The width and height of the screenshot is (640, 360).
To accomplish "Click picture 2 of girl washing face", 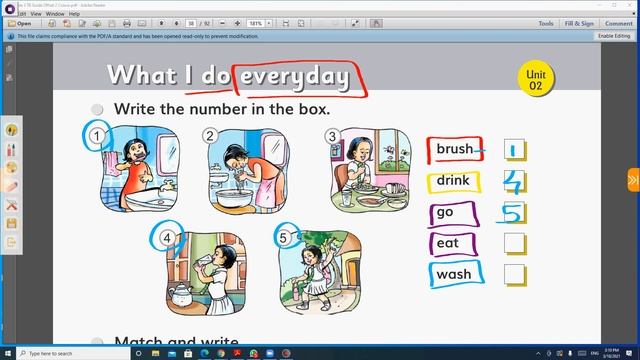I will pos(248,171).
